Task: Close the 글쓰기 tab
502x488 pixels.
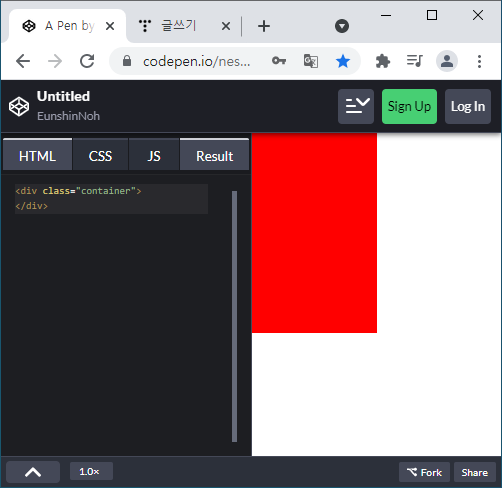Action: point(226,26)
